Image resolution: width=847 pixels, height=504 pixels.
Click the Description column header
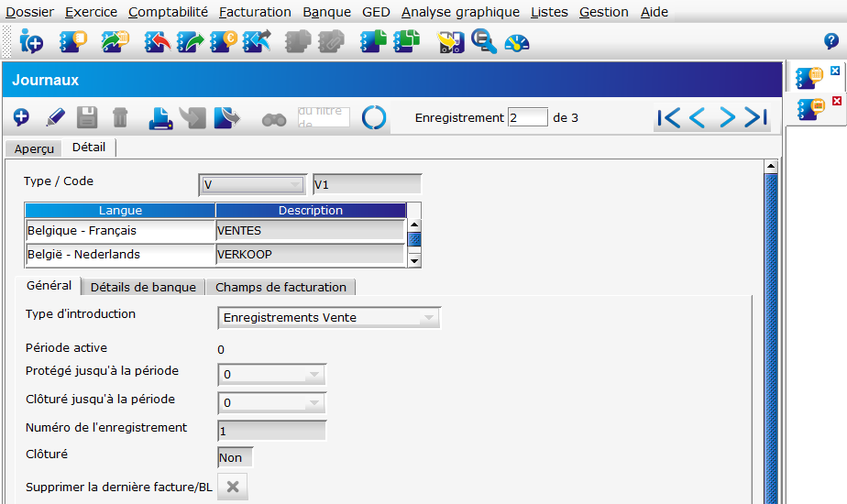pyautogui.click(x=311, y=210)
